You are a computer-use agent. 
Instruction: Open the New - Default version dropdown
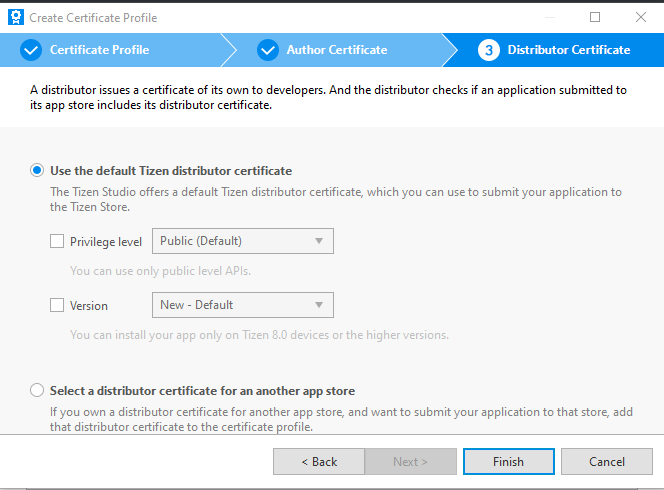click(243, 305)
